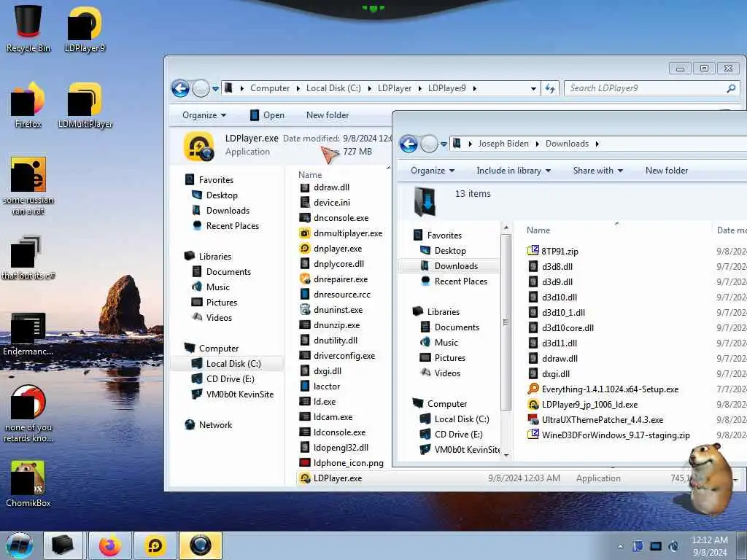747x560 pixels.
Task: Go back in the Downloads window
Action: [409, 144]
